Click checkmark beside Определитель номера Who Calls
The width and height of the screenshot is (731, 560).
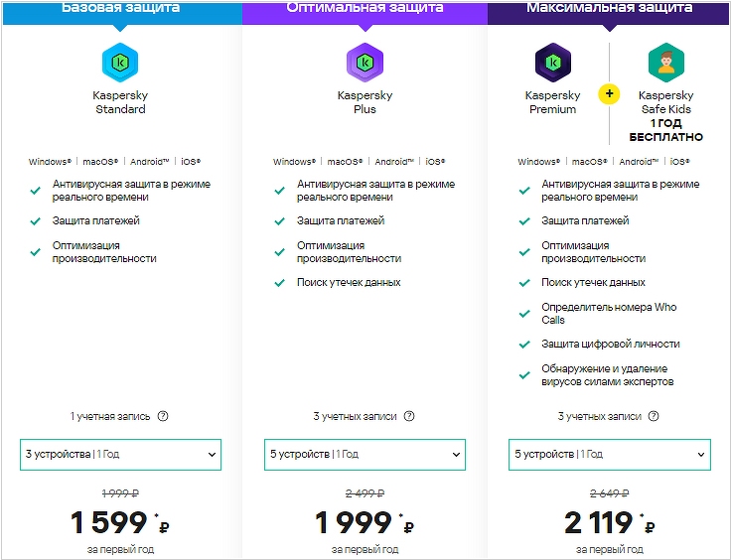pos(524,314)
